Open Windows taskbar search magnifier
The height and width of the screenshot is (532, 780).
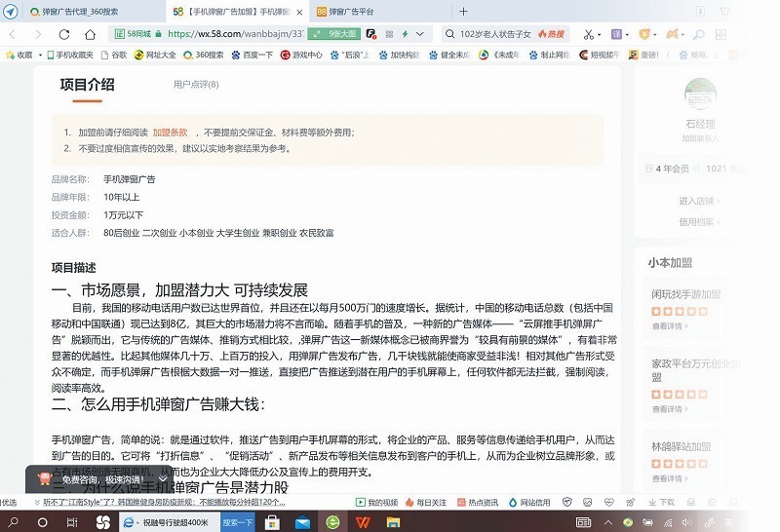point(13,522)
